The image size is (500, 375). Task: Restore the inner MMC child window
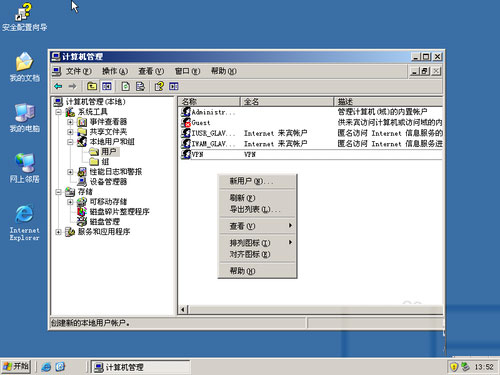[425, 71]
